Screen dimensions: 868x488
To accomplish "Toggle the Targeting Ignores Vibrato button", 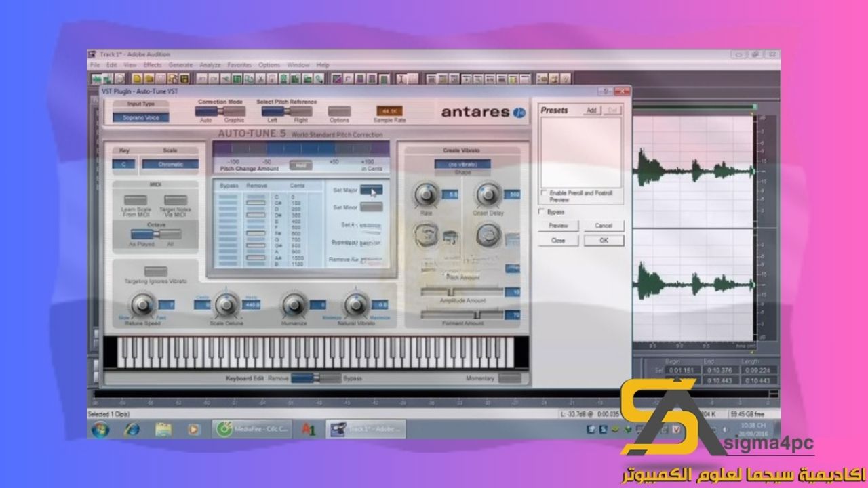I will coord(156,272).
